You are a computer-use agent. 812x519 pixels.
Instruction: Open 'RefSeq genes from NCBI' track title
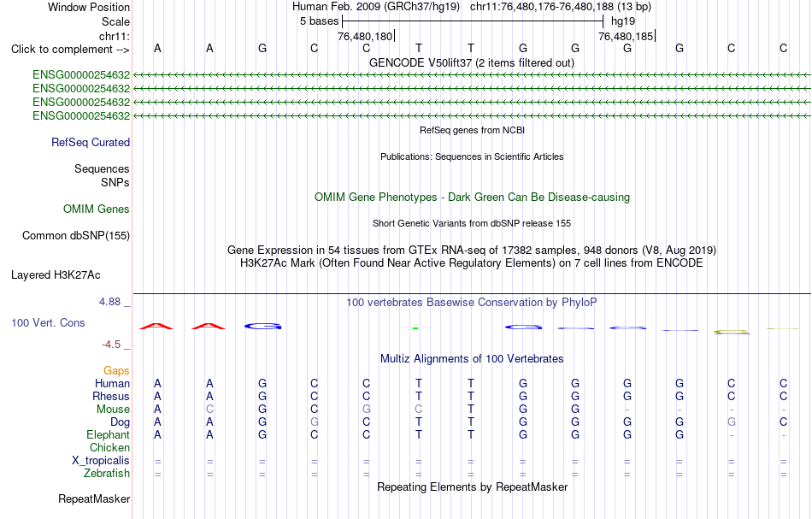pos(472,131)
